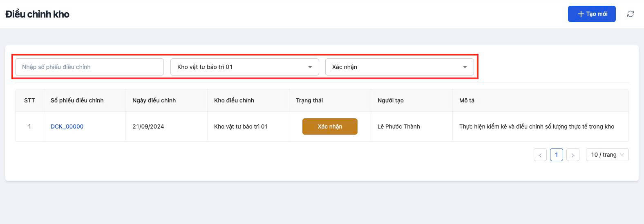Click the Người tạo column header
Image resolution: width=644 pixels, height=224 pixels.
tap(391, 100)
